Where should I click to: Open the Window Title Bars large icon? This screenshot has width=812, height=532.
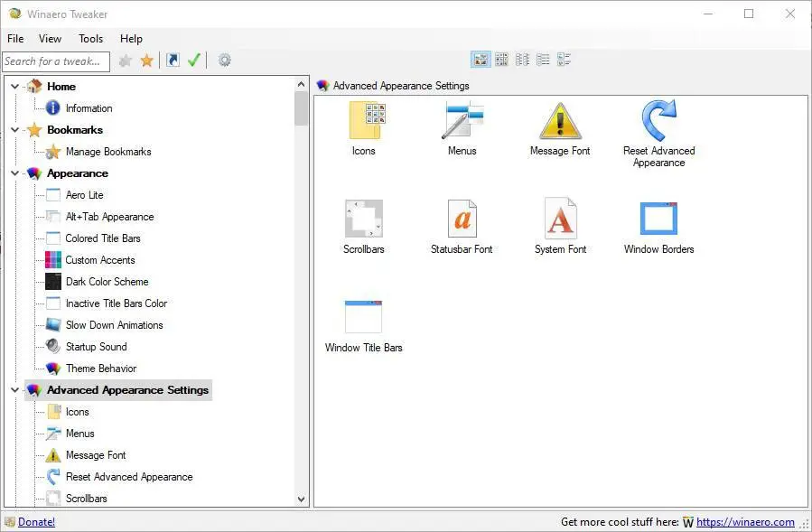click(363, 326)
